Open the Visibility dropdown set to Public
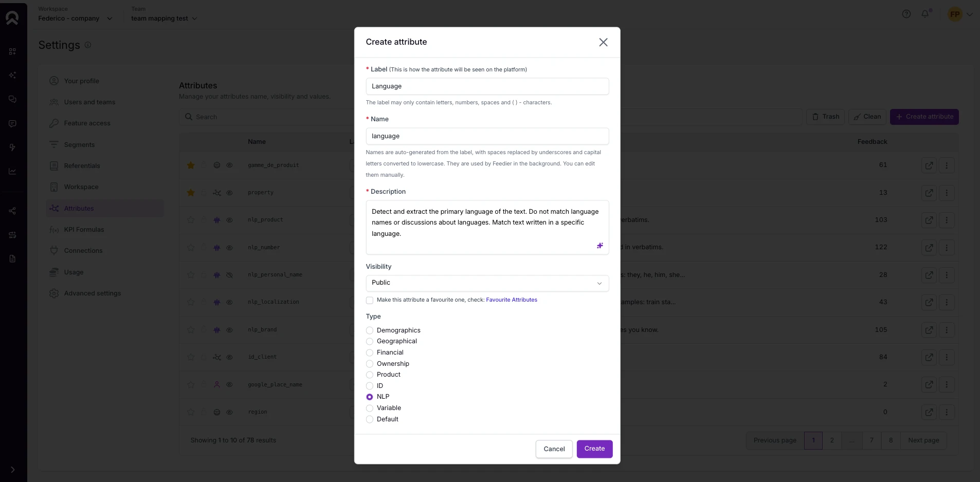This screenshot has width=980, height=482. [x=487, y=283]
